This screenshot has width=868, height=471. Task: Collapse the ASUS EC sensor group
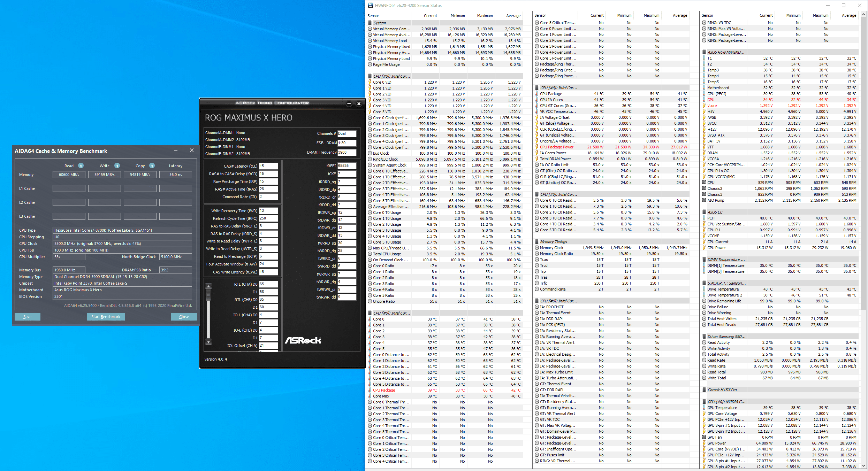point(704,212)
